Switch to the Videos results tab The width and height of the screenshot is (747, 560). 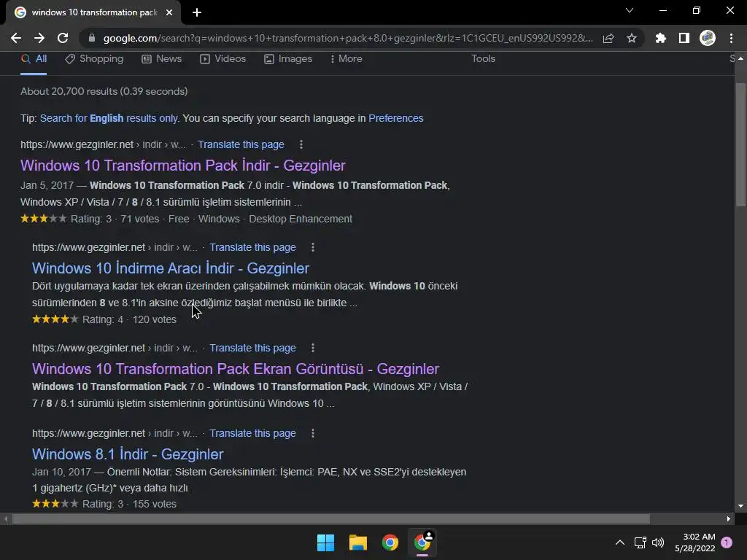223,59
